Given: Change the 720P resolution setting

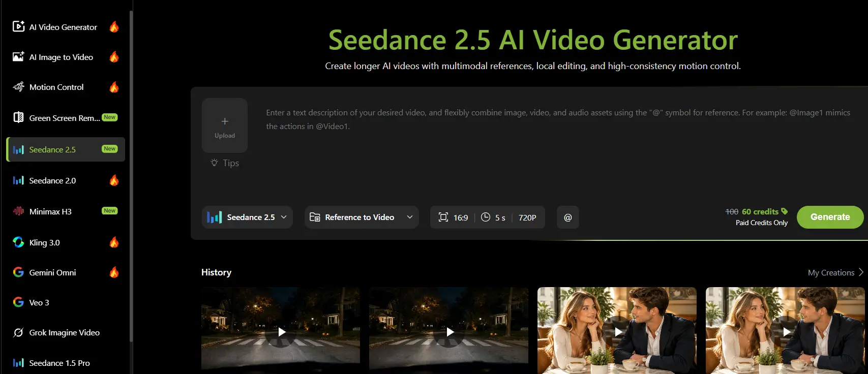Looking at the screenshot, I should (x=527, y=217).
